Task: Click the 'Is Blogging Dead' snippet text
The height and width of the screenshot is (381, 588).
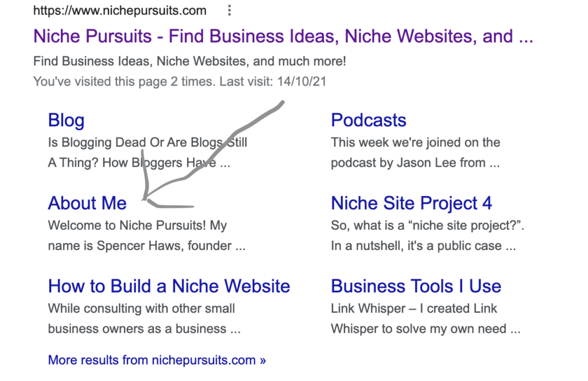Action: coord(148,152)
